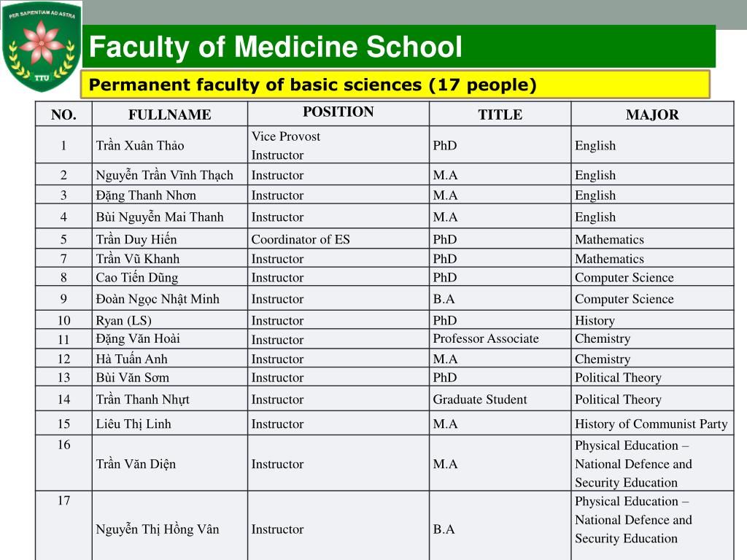Select the name 'Cao Tiến Dũng'
The height and width of the screenshot is (560, 747).
136,278
